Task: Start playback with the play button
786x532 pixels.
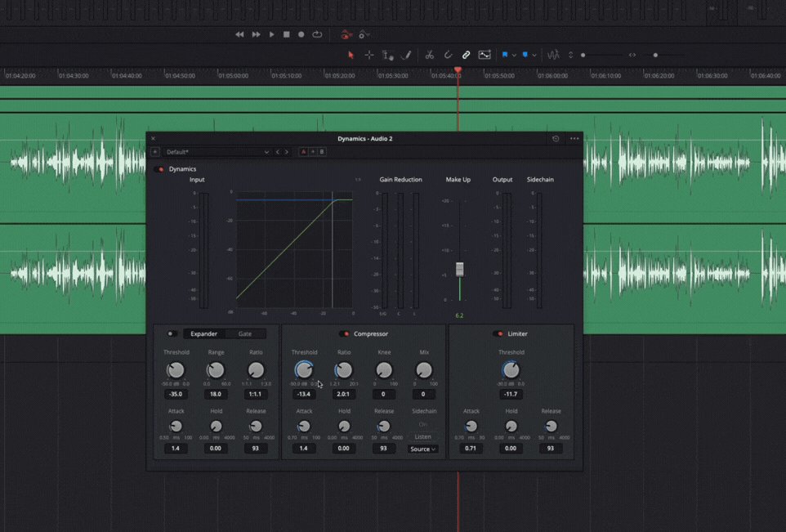Action: tap(272, 34)
